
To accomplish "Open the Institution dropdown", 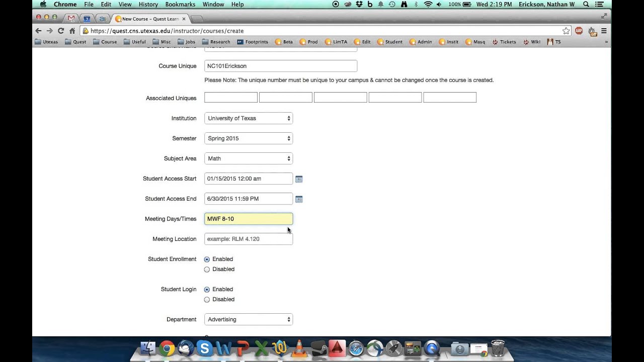I will click(x=249, y=118).
